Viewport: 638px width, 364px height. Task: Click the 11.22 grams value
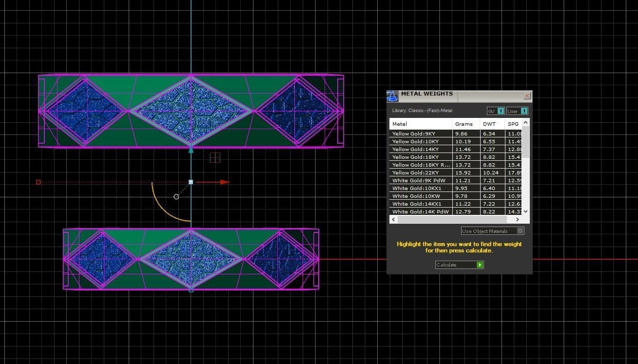(463, 204)
